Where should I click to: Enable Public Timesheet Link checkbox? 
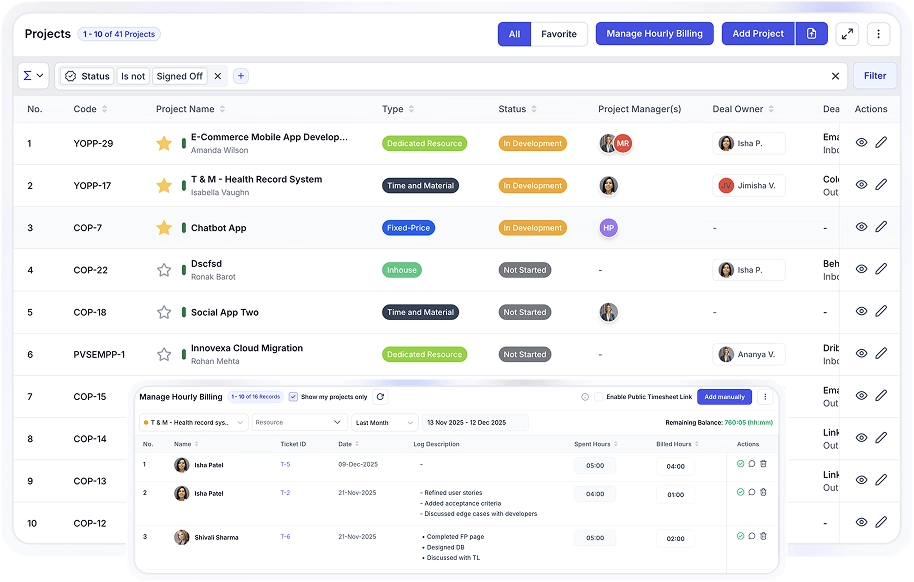click(x=599, y=397)
